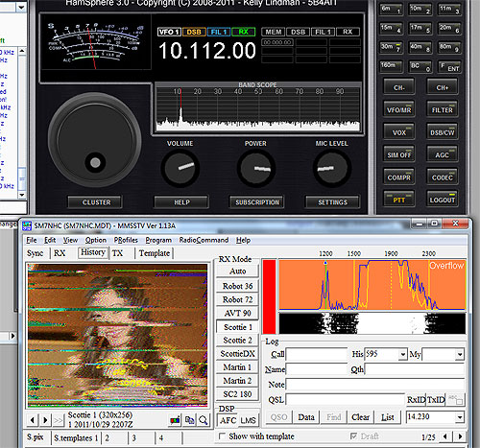Screen dimensions: 480x448
Task: Select the 20m band button
Action: point(449,28)
